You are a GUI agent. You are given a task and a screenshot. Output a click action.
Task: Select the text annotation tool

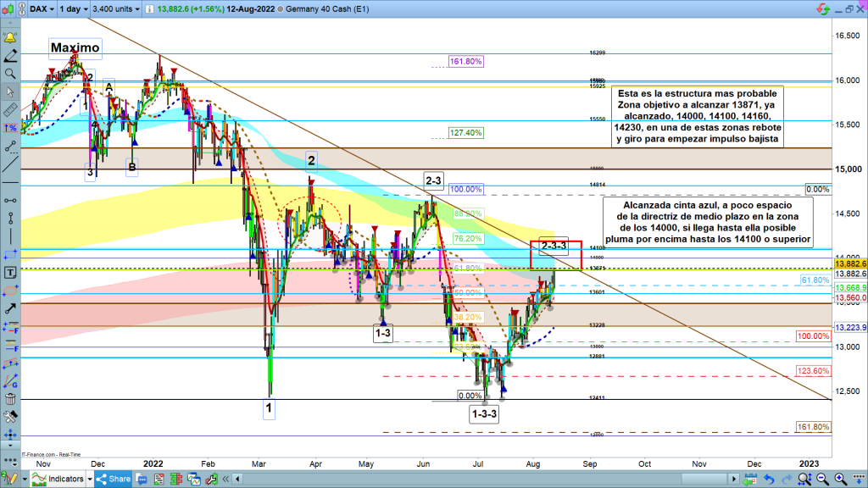pyautogui.click(x=10, y=273)
